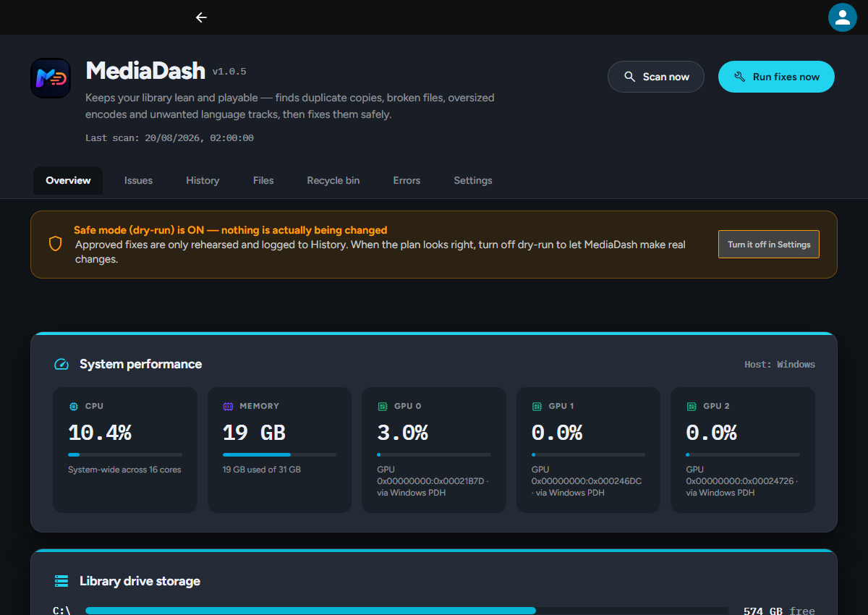Click the System performance heading
This screenshot has width=868, height=615.
140,364
